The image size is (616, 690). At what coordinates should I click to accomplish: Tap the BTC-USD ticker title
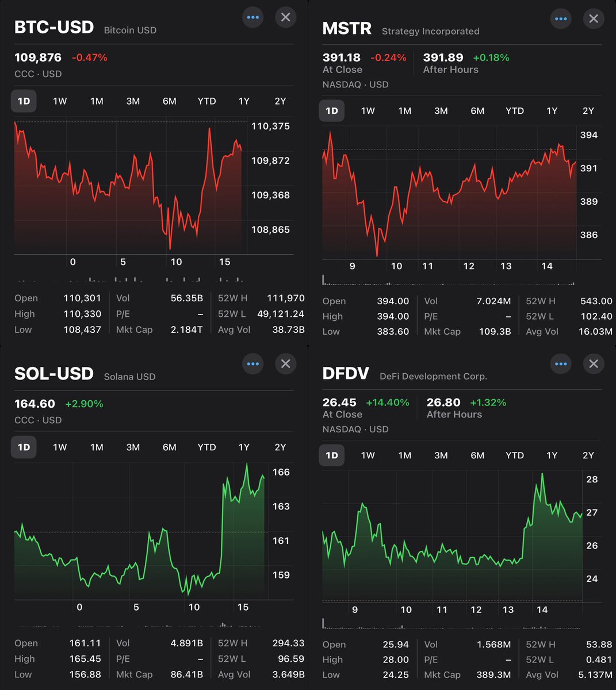tap(53, 28)
